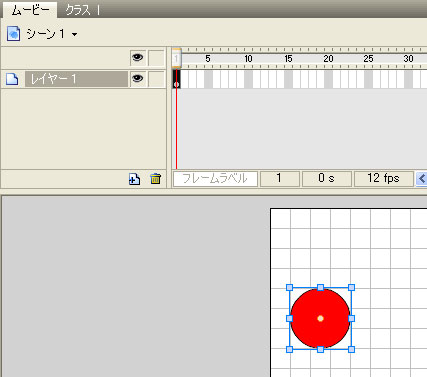Open the シーン 1 dropdown arrow
This screenshot has height=377, width=427.
tap(75, 34)
